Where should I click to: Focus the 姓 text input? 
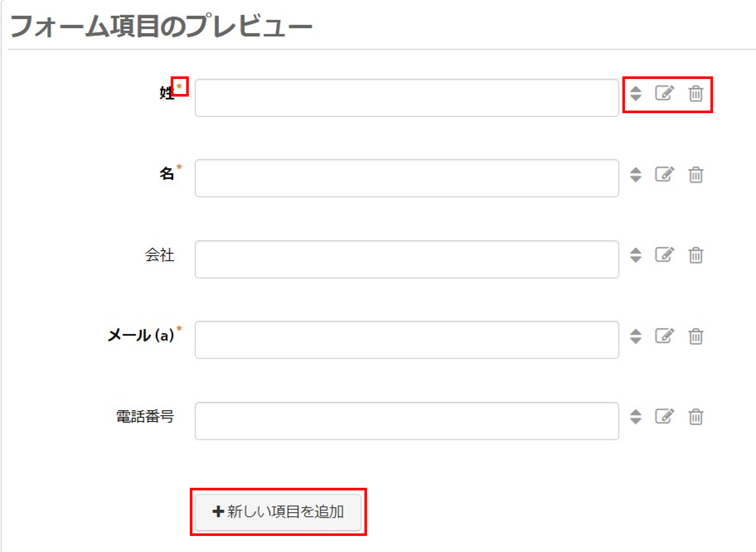[407, 98]
